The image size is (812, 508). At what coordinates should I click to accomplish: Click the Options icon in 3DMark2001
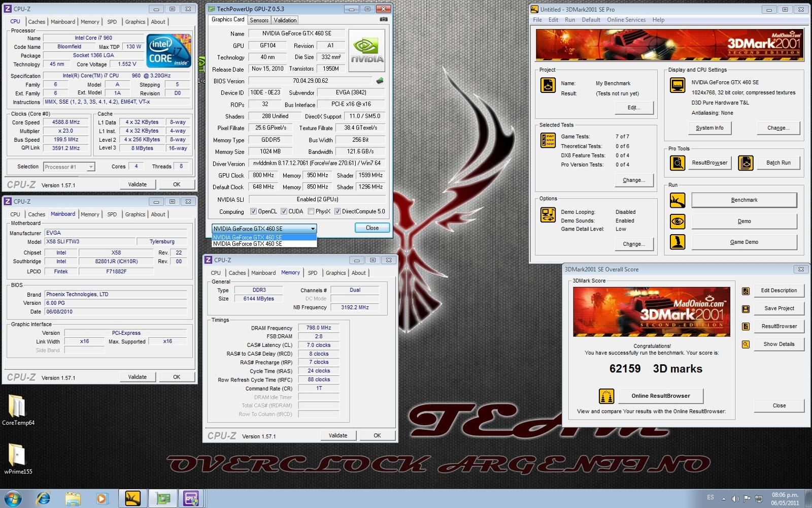548,215
